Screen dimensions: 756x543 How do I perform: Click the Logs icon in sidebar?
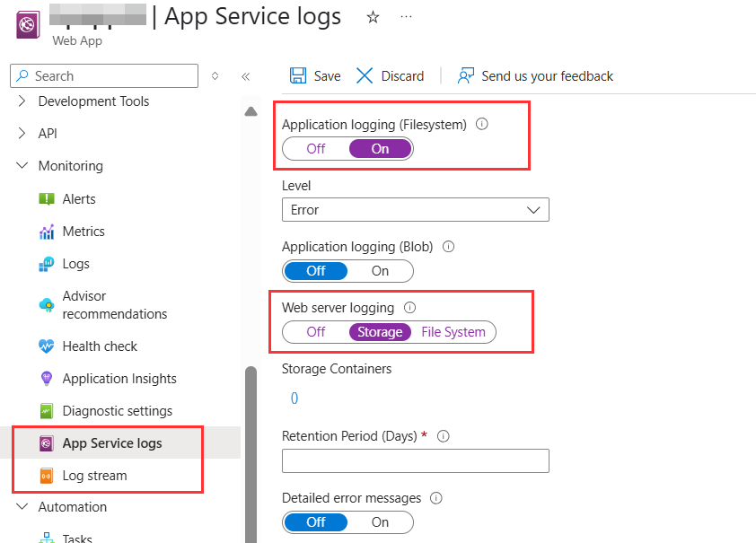(47, 264)
